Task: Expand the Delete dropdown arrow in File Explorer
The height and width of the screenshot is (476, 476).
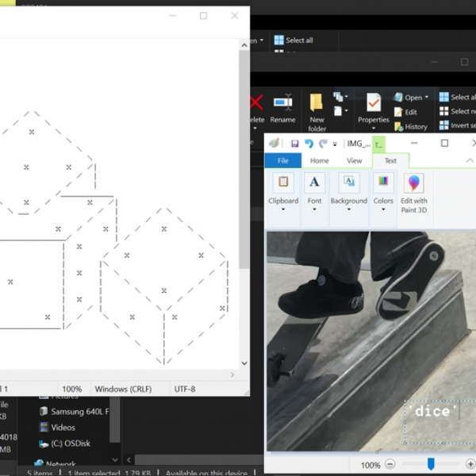Action: (x=255, y=129)
